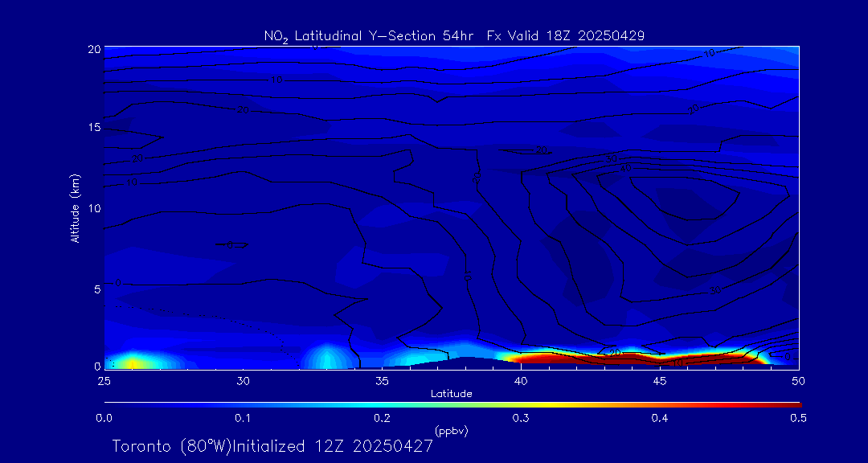Select the latitude axis tick label 35
This screenshot has height=463, width=868.
coord(382,381)
